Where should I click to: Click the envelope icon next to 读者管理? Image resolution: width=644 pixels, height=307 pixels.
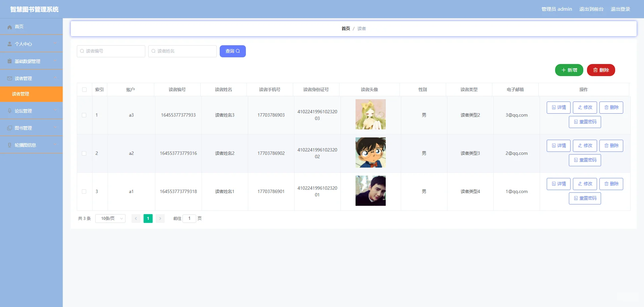(9, 78)
